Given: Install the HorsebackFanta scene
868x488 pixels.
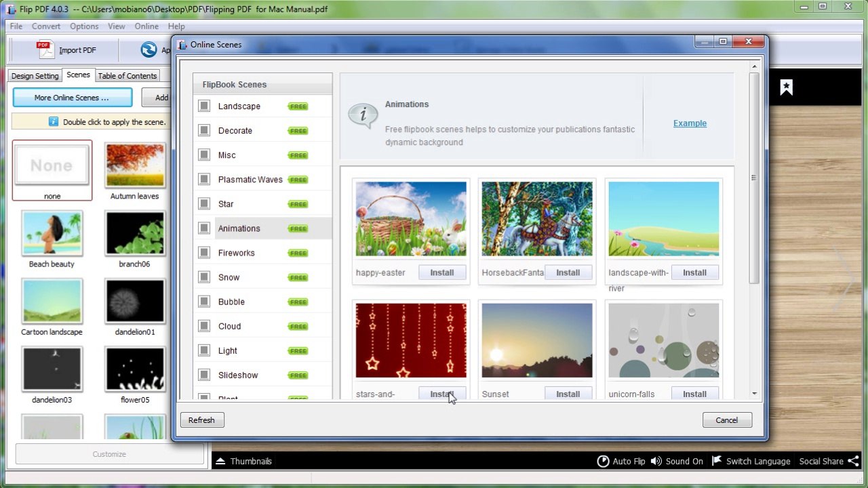Looking at the screenshot, I should point(568,272).
